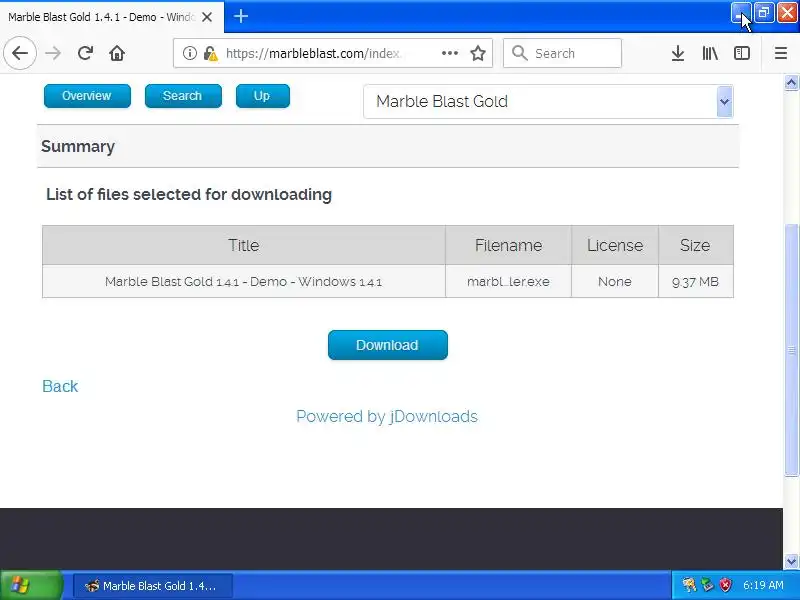The width and height of the screenshot is (800, 600).
Task: Open the Firefox hamburger menu
Action: 781,53
